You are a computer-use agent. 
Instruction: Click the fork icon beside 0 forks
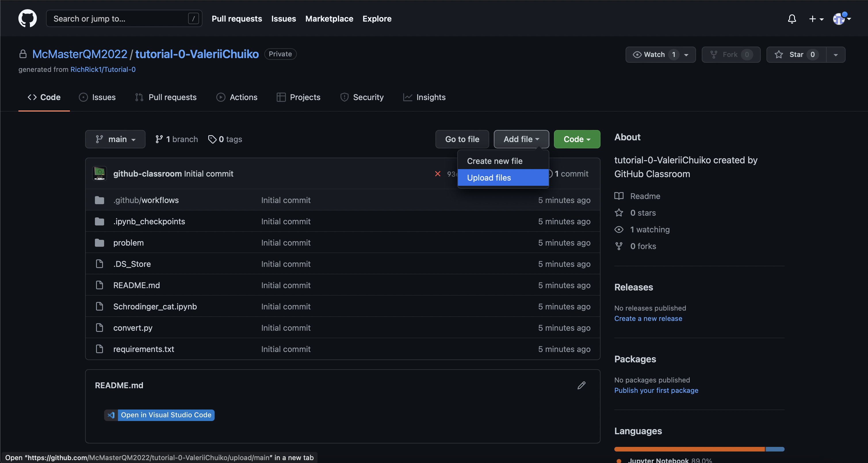click(x=619, y=246)
